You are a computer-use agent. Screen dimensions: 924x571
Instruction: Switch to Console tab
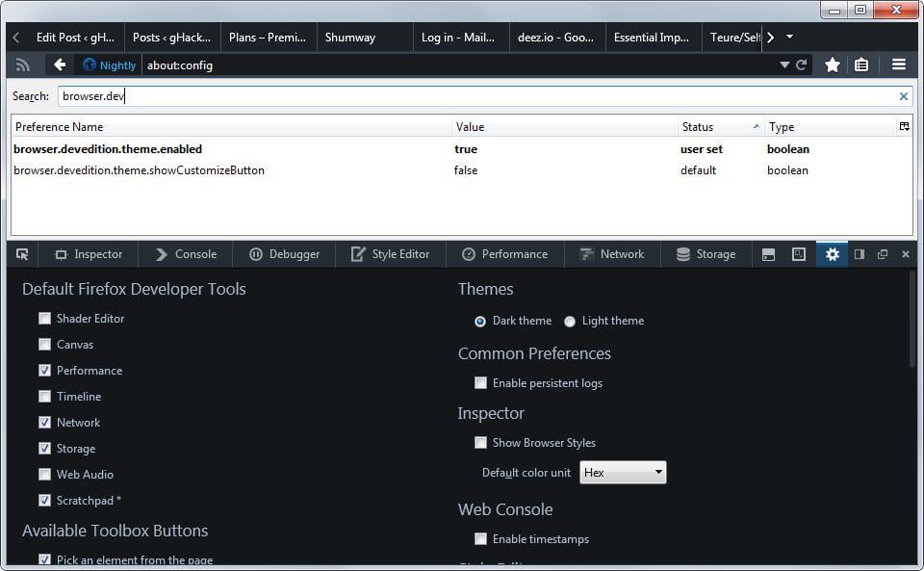point(186,254)
